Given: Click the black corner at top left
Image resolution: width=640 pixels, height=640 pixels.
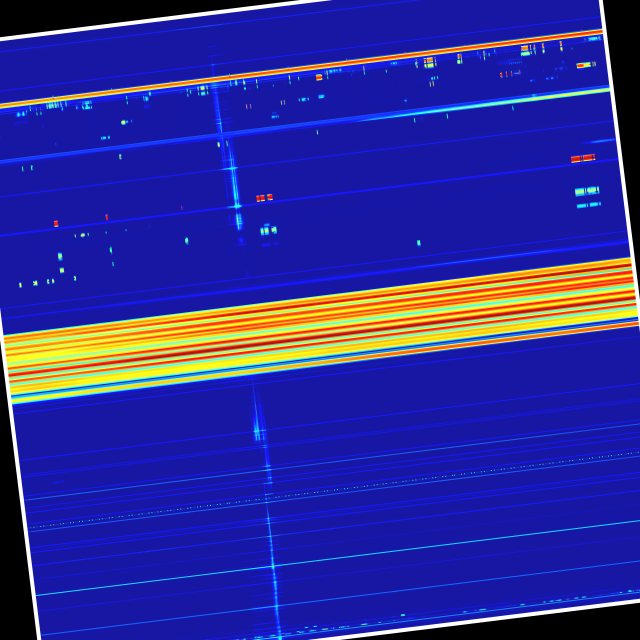Looking at the screenshot, I should point(15,15).
